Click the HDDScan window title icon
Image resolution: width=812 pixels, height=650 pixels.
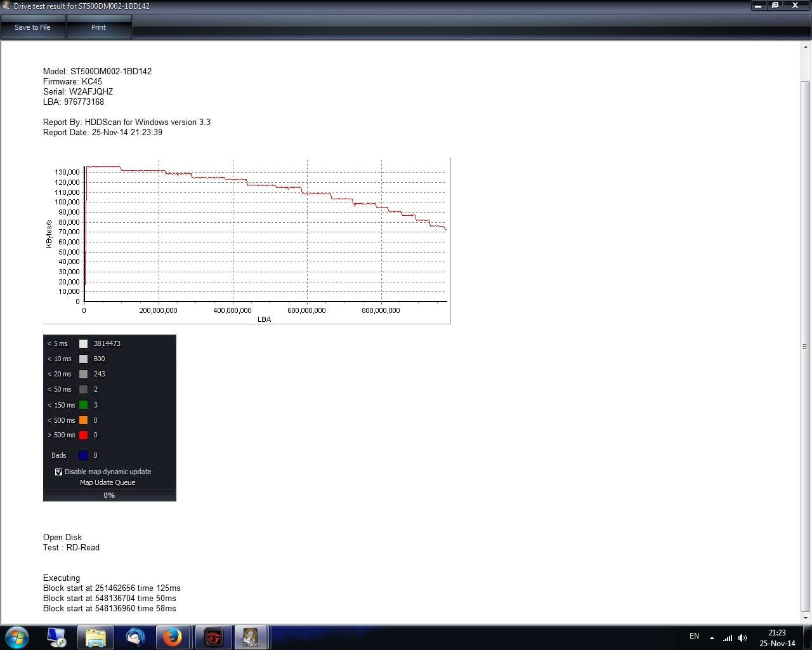(6, 6)
